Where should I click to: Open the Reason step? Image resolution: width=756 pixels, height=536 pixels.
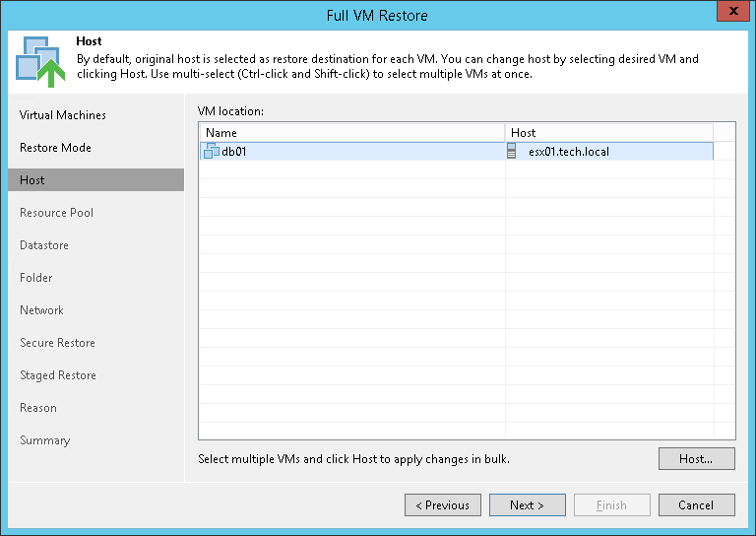coord(38,408)
